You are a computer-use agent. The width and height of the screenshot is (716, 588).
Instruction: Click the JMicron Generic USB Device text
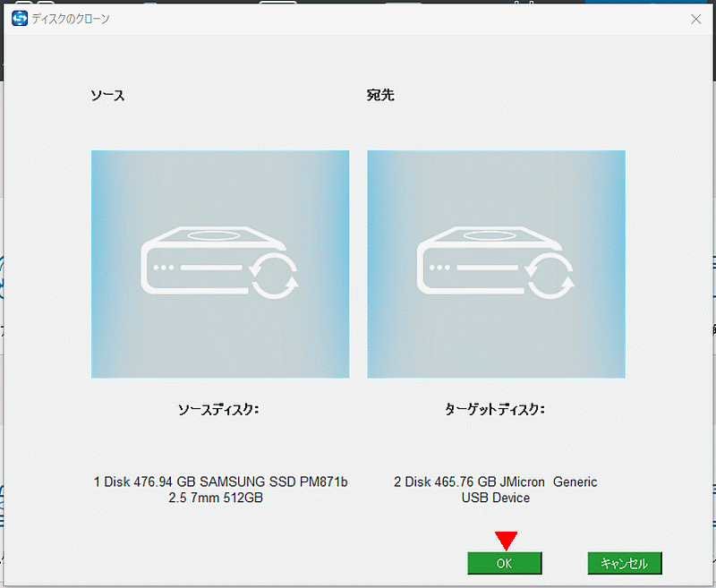tap(496, 490)
